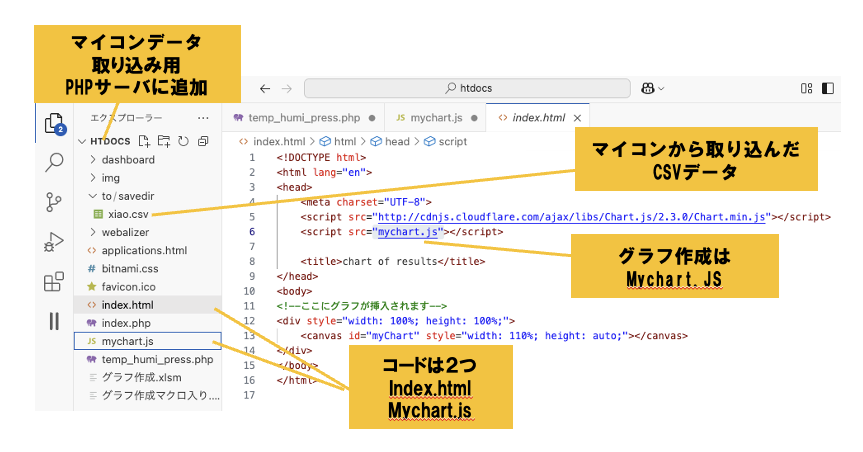Open temp_humi_press.php in file tree
863x452 pixels.
point(157,360)
